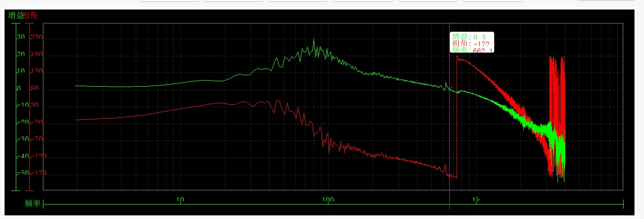Click the 230 label on red phase axis
The width and height of the screenshot is (644, 219).
[36, 37]
